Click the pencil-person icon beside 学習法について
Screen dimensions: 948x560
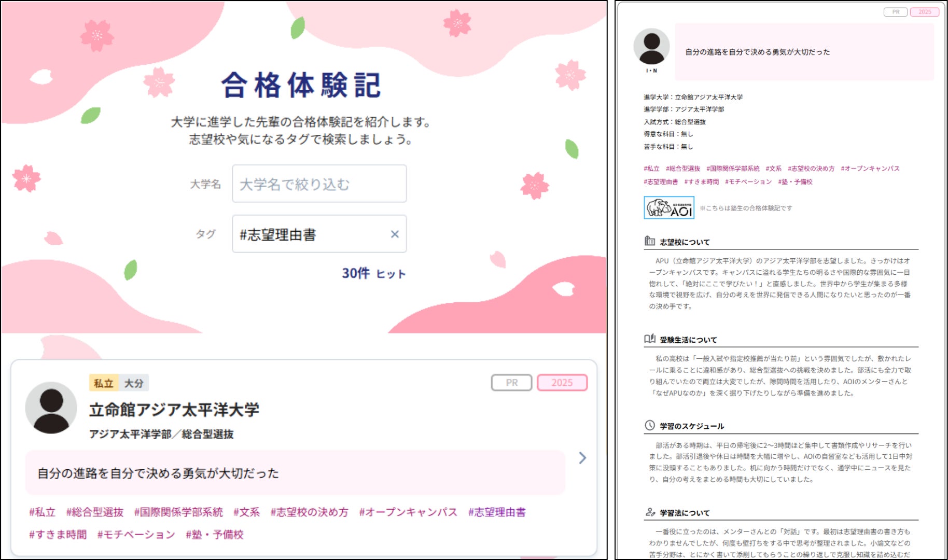point(650,512)
